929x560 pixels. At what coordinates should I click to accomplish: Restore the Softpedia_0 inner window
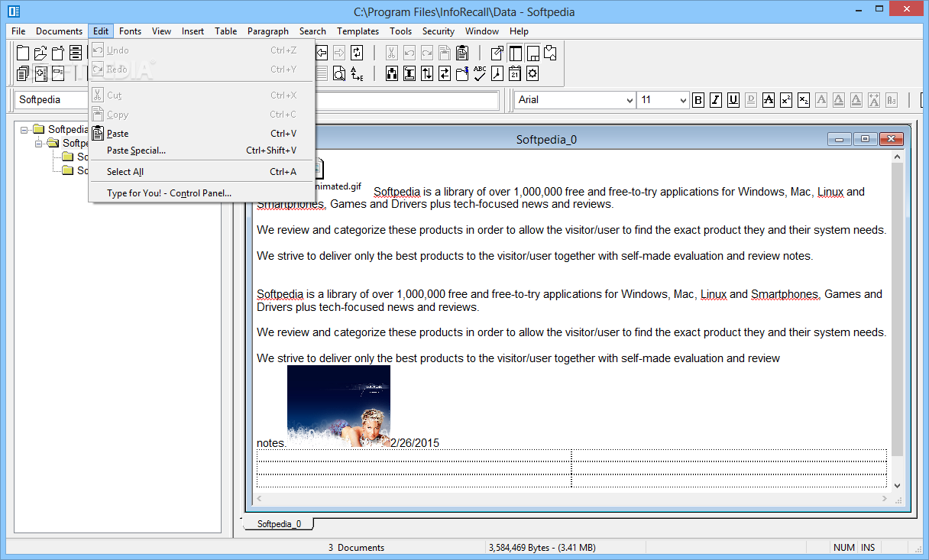coord(865,139)
